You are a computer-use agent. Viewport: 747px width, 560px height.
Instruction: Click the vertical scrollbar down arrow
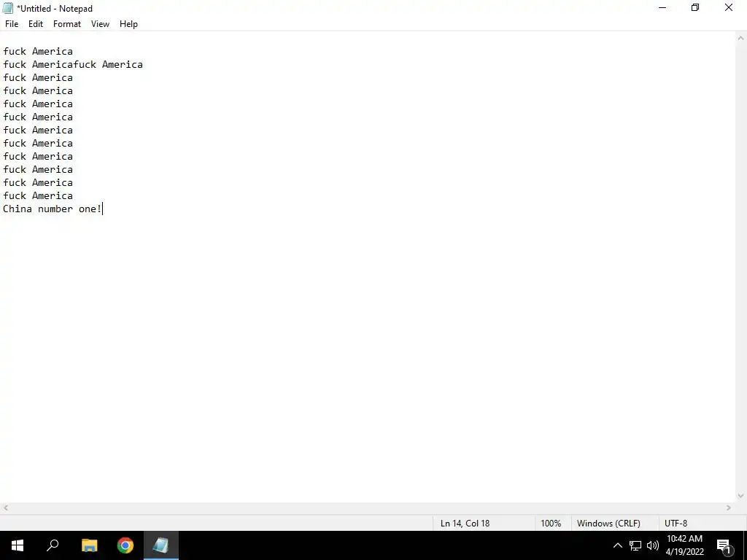[x=741, y=496]
